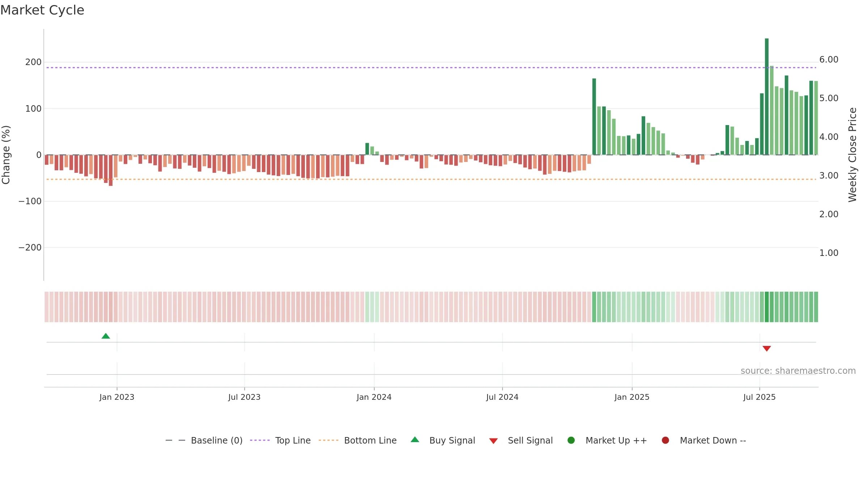
Task: Click the red Sell Signal triangle marker on the chart
Action: tap(767, 348)
